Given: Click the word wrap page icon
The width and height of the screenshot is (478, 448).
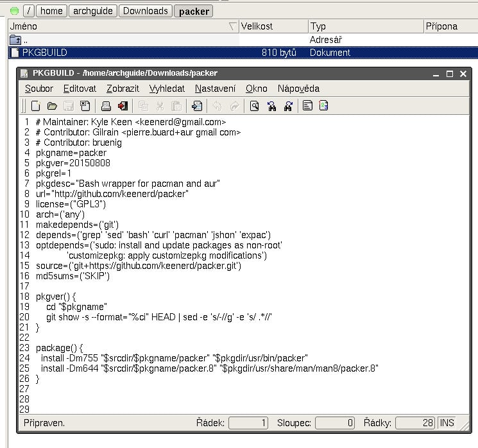Looking at the screenshot, I should pyautogui.click(x=307, y=105).
